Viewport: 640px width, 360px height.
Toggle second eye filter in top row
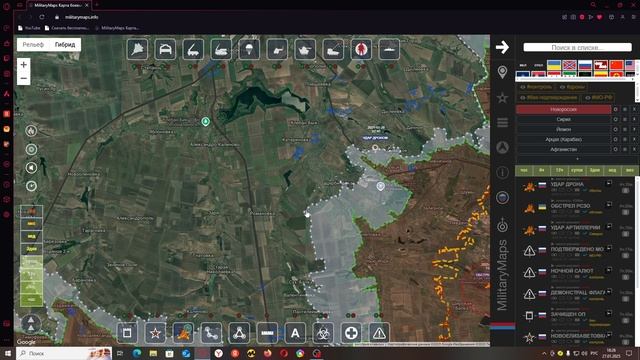[573, 87]
